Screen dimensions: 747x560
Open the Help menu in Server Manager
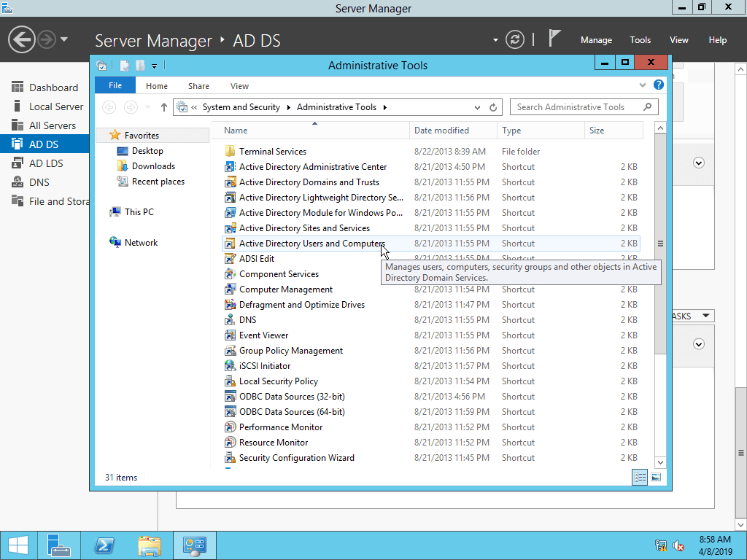point(718,40)
